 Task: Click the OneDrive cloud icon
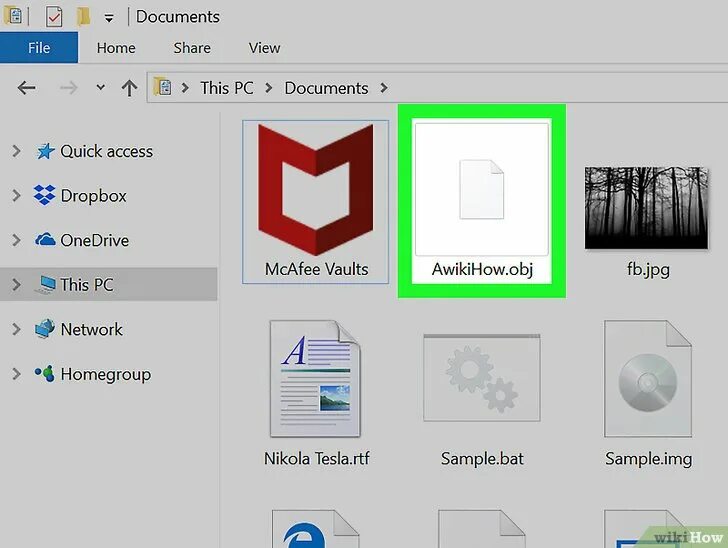(x=45, y=240)
